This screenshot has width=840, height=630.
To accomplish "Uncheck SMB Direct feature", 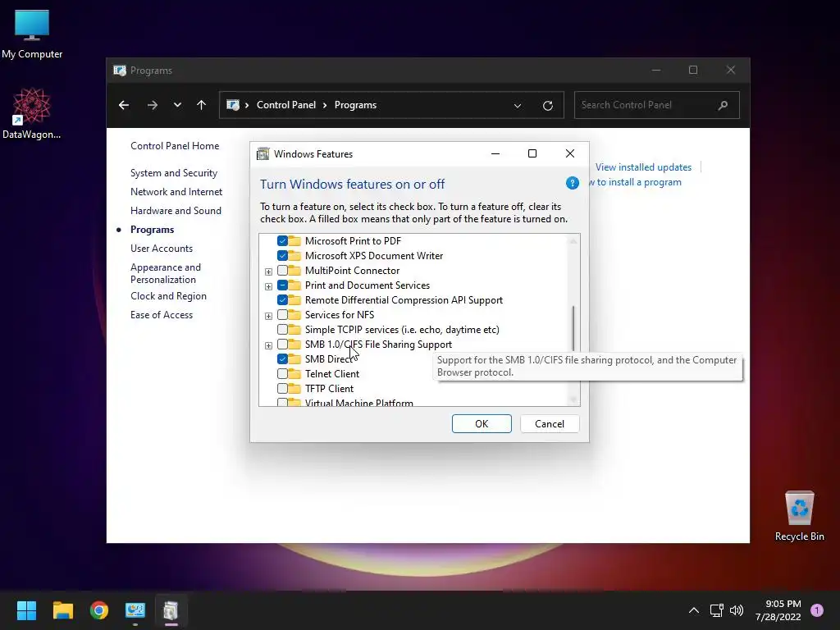I will (x=282, y=359).
